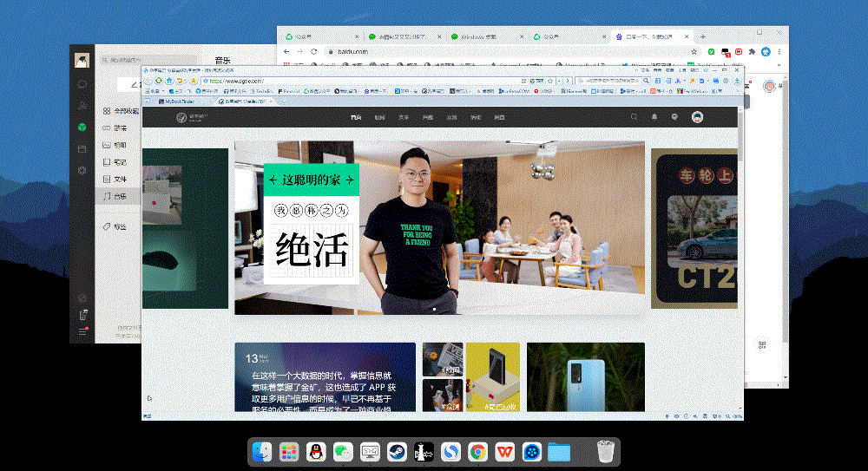Open the car banner card on the right
Viewport: 868px width, 471px height.
[x=694, y=228]
